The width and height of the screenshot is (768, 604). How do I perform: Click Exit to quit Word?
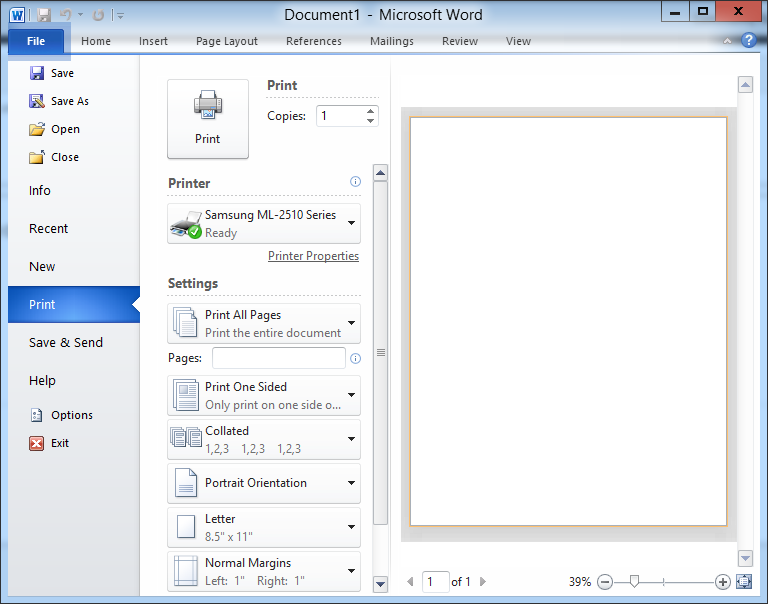coord(49,443)
